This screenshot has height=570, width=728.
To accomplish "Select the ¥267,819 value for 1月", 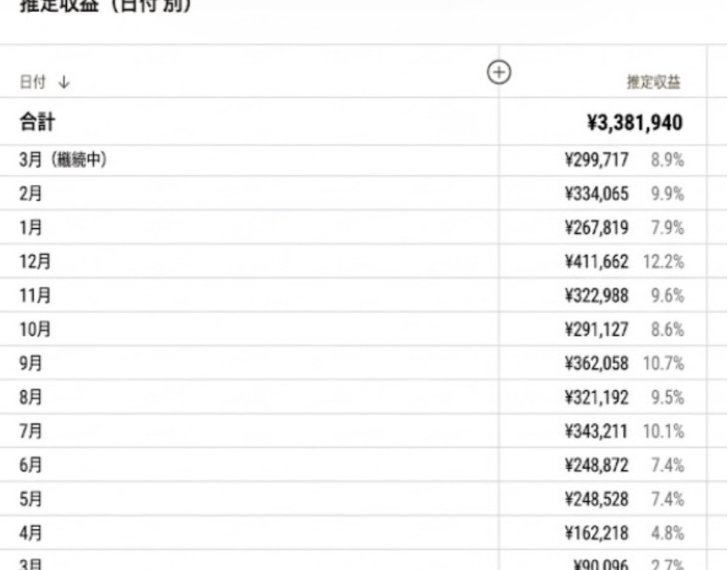I will [x=596, y=228].
